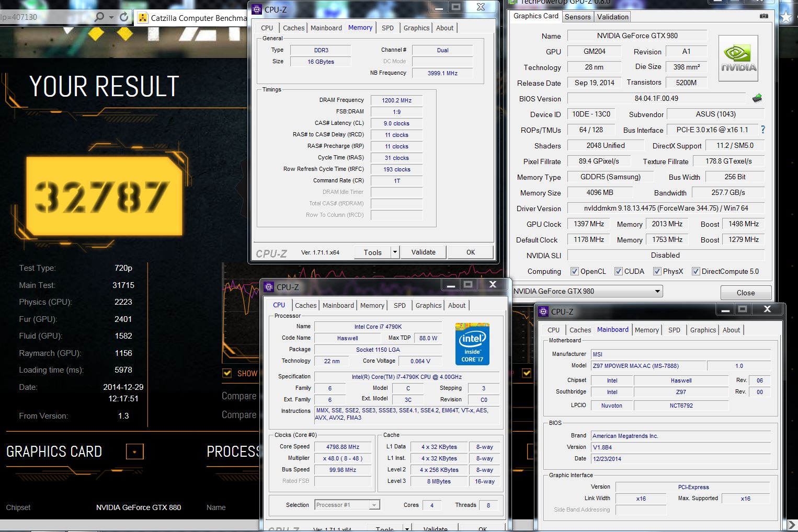Screen dimensions: 798x532
Task: Open the About tab in the CPU-Z window showing the Mainboard tab
Action: [731, 330]
